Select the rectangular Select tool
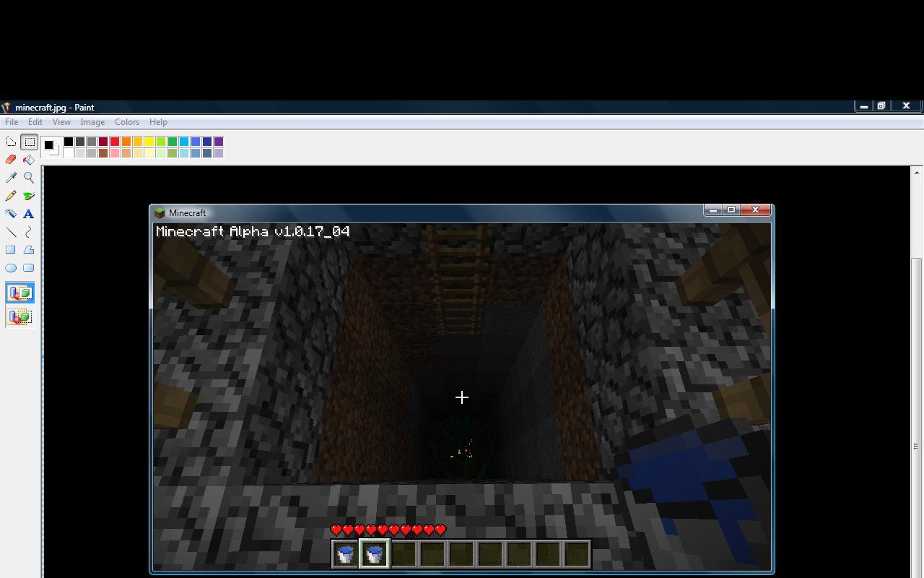 [29, 142]
